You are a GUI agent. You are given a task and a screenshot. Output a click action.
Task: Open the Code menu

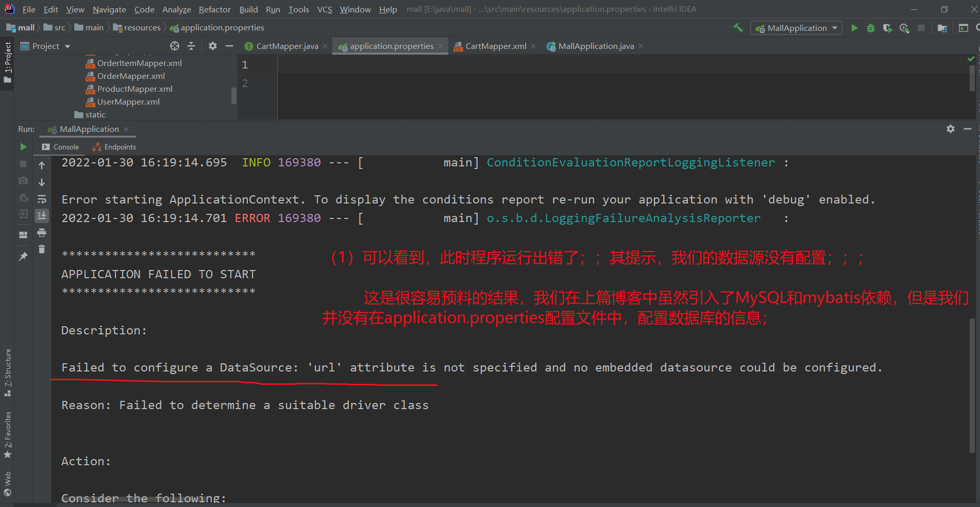pyautogui.click(x=144, y=9)
